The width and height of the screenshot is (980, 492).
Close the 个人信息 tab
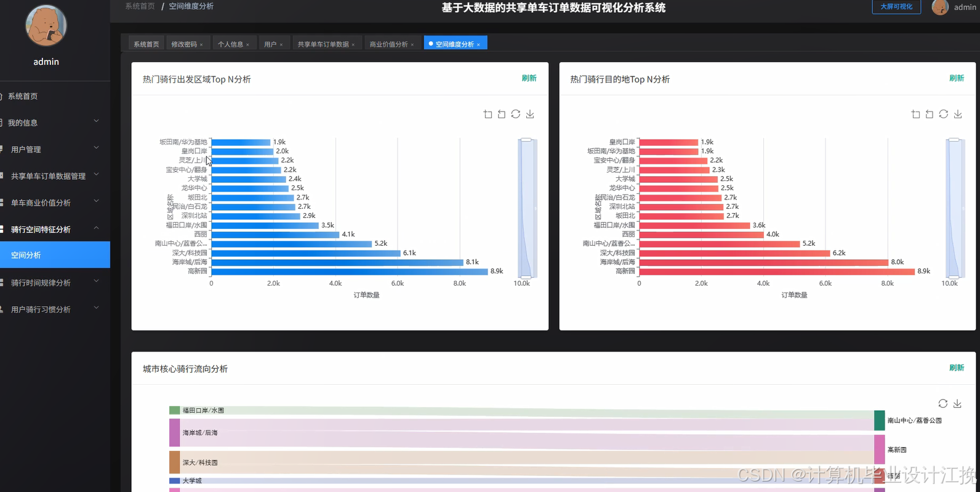click(x=247, y=45)
